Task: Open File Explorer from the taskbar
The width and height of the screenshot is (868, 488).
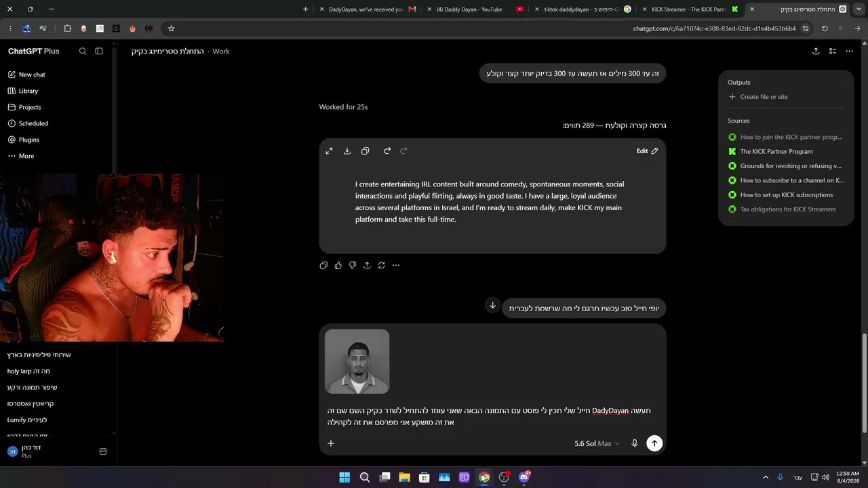Action: pos(405,477)
